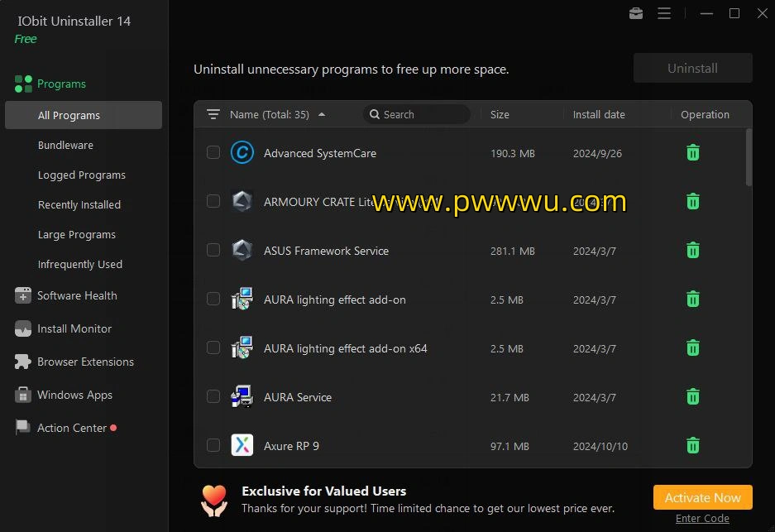
Task: Click the Action Center red notification dot
Action: click(x=113, y=428)
